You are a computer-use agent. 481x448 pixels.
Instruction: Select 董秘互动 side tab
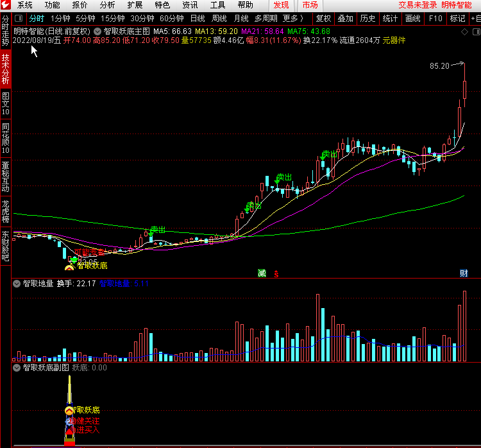6,177
